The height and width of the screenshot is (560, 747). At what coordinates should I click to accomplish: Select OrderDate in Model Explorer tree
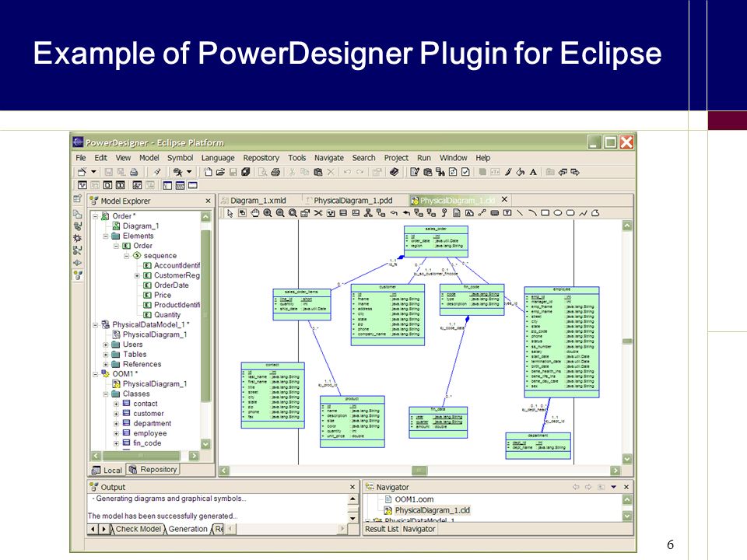pyautogui.click(x=171, y=285)
